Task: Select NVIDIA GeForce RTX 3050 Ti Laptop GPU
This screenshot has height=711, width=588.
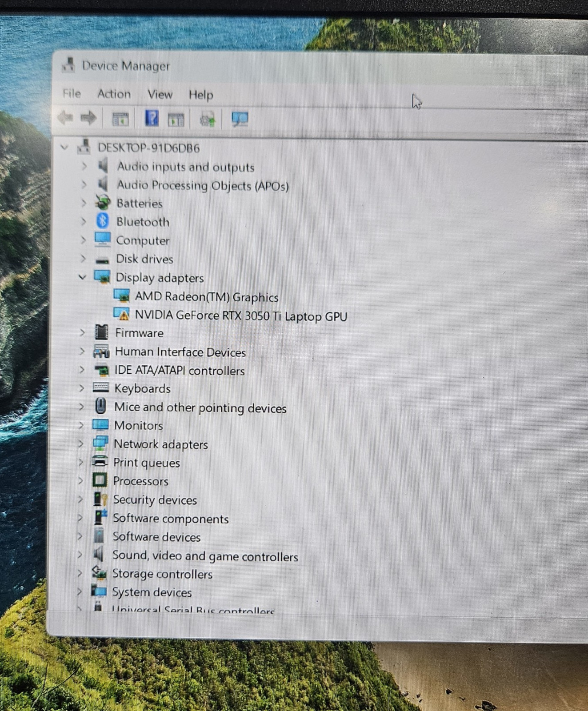Action: [x=241, y=316]
